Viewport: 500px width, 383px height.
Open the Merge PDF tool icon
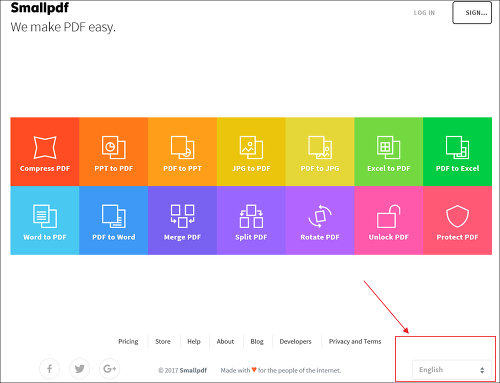[182, 216]
